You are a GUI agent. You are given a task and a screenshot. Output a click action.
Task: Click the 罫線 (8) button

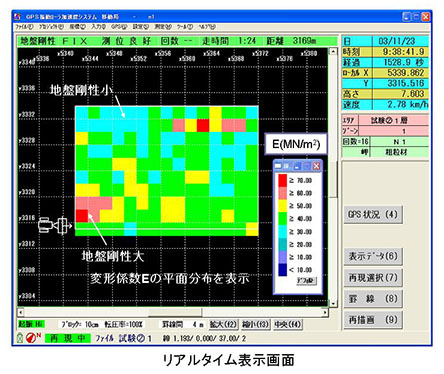click(373, 299)
